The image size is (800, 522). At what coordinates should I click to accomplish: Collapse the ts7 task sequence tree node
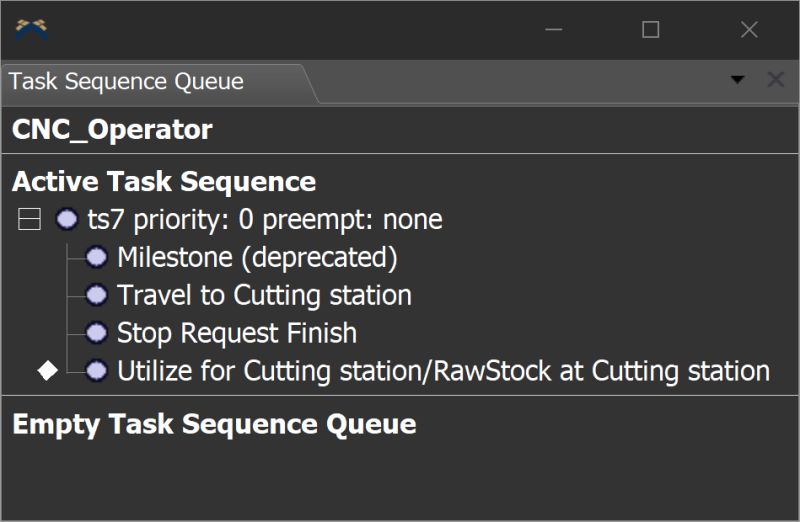[x=29, y=220]
